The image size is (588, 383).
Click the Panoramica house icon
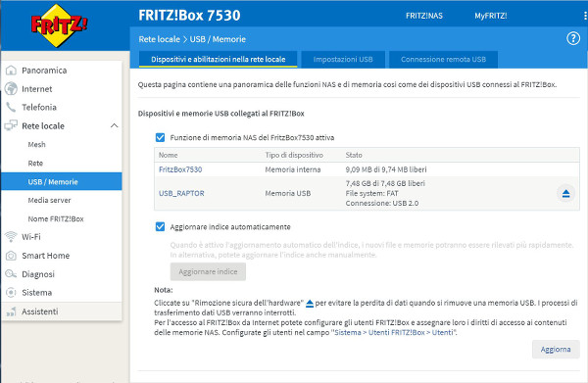pyautogui.click(x=11, y=71)
